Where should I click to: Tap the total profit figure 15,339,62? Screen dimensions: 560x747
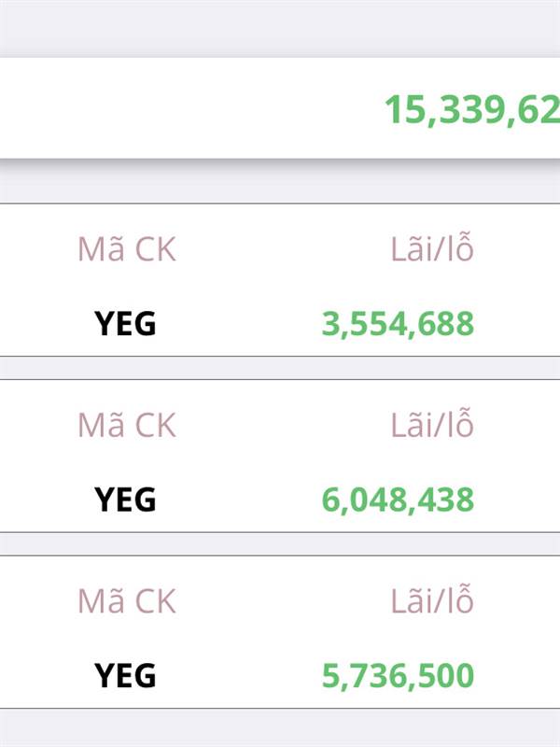472,110
